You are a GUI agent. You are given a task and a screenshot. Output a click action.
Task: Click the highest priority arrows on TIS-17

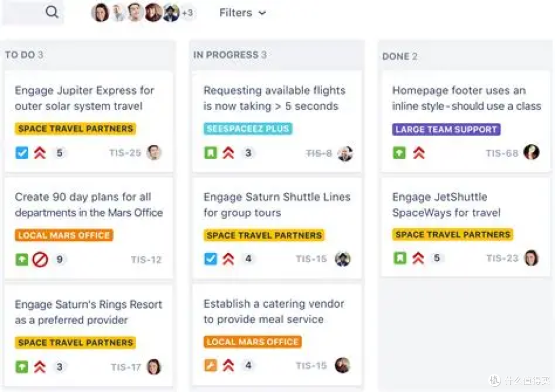click(x=40, y=367)
